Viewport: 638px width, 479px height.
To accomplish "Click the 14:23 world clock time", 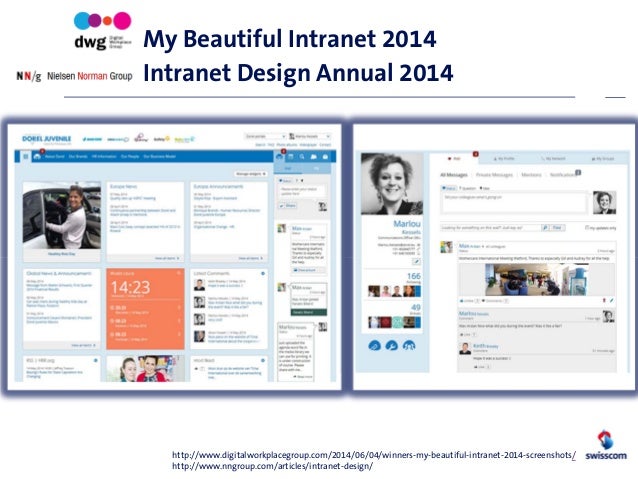I will click(x=131, y=287).
